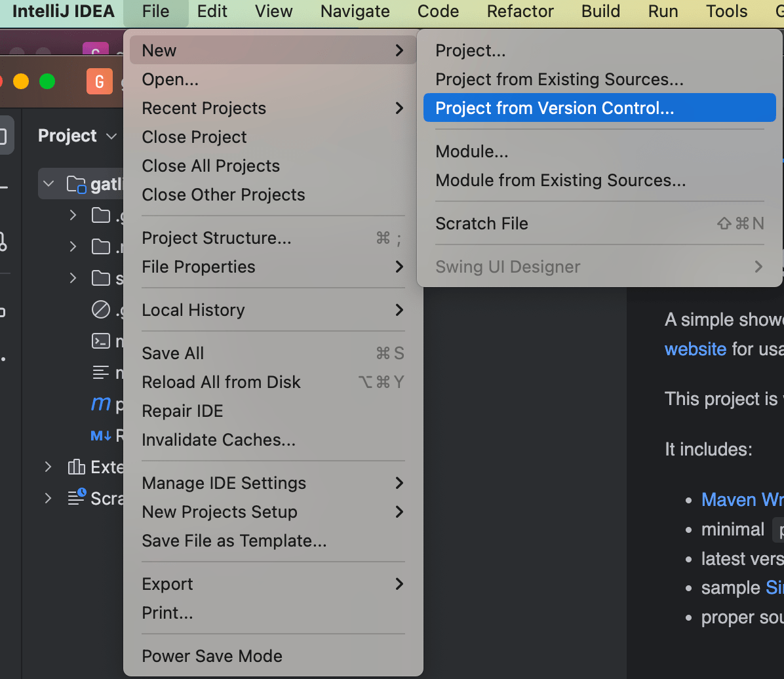Enable Power Save Mode
Image resolution: width=784 pixels, height=679 pixels.
212,655
